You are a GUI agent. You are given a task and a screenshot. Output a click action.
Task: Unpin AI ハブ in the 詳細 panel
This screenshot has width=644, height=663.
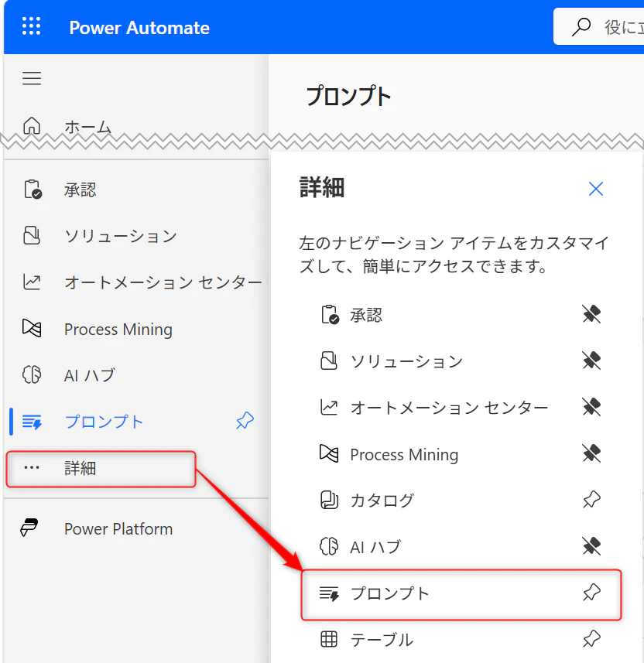[591, 546]
